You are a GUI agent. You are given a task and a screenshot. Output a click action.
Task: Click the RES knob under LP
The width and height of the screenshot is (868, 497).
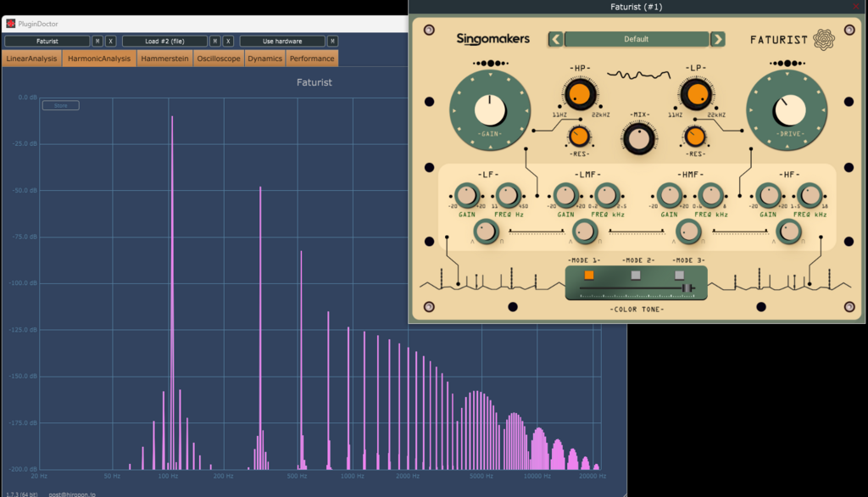(695, 137)
